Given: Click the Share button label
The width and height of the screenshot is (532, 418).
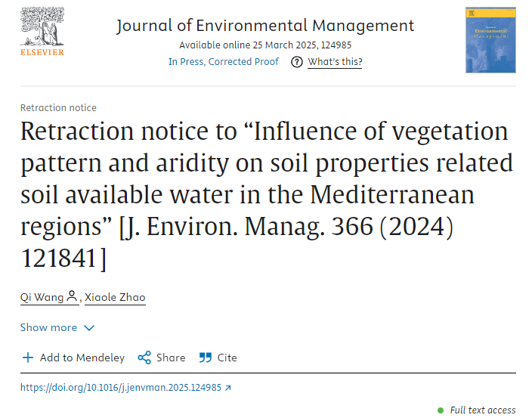Looking at the screenshot, I should (x=171, y=358).
